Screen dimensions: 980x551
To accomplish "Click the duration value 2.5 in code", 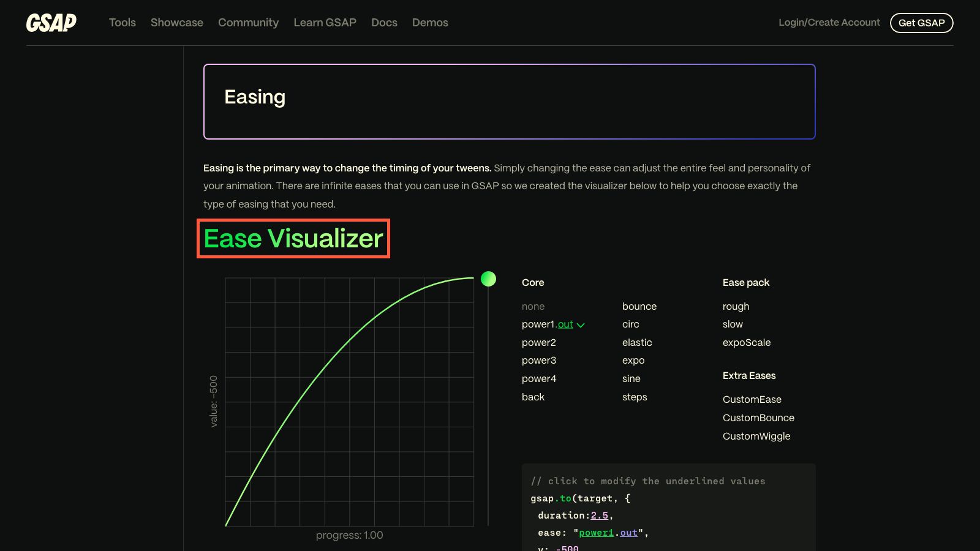I will click(x=599, y=515).
